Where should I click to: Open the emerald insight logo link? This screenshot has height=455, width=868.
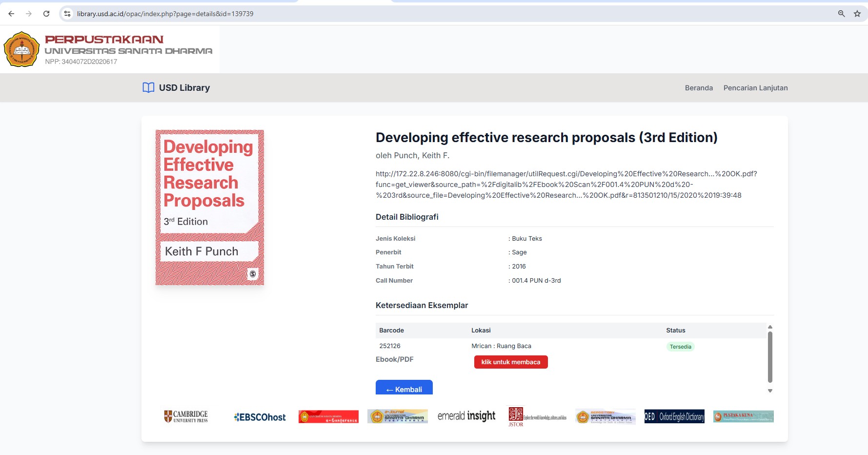tap(466, 416)
